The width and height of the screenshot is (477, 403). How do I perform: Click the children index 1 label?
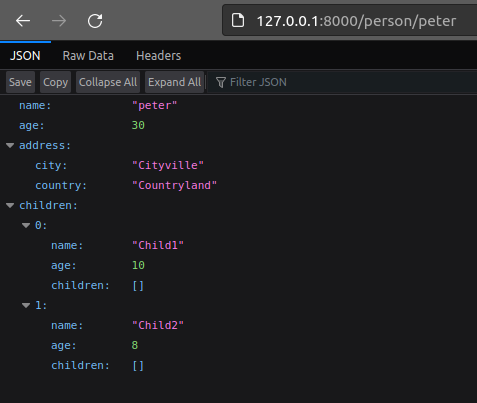tap(41, 305)
